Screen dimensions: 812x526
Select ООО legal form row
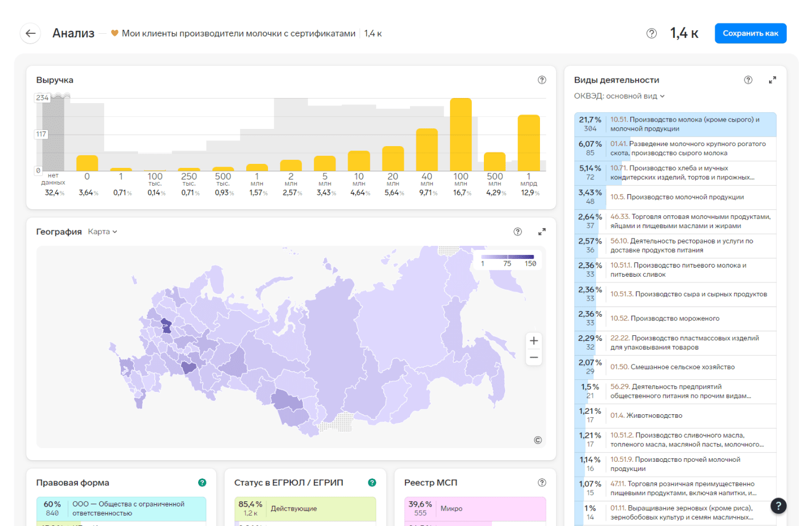point(121,509)
